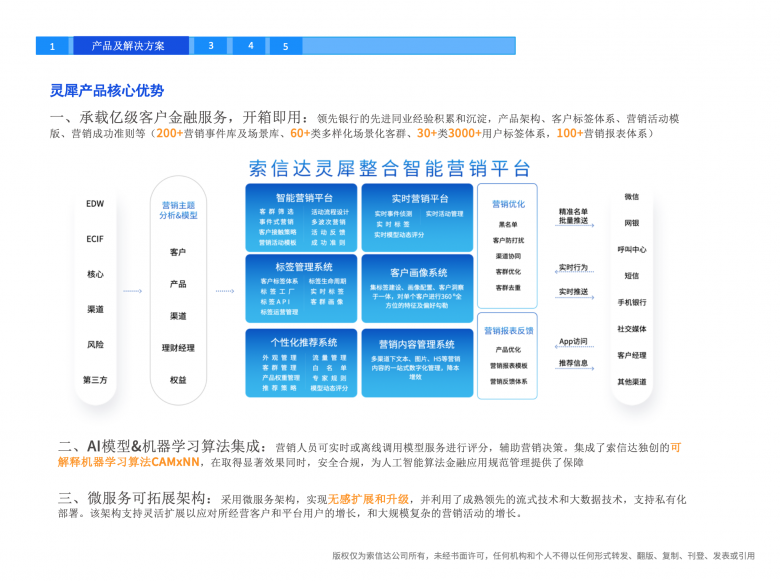Click 权益 in the theme model column
The width and height of the screenshot is (780, 581).
(178, 380)
